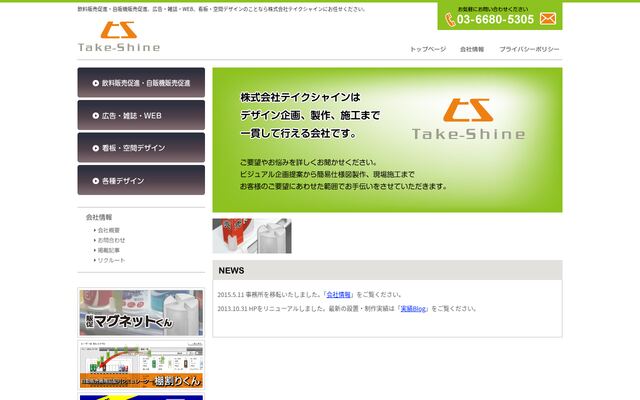Select the 飲料販売促進・自販機販売促進 sidebar button
640x400 pixels.
tap(141, 82)
